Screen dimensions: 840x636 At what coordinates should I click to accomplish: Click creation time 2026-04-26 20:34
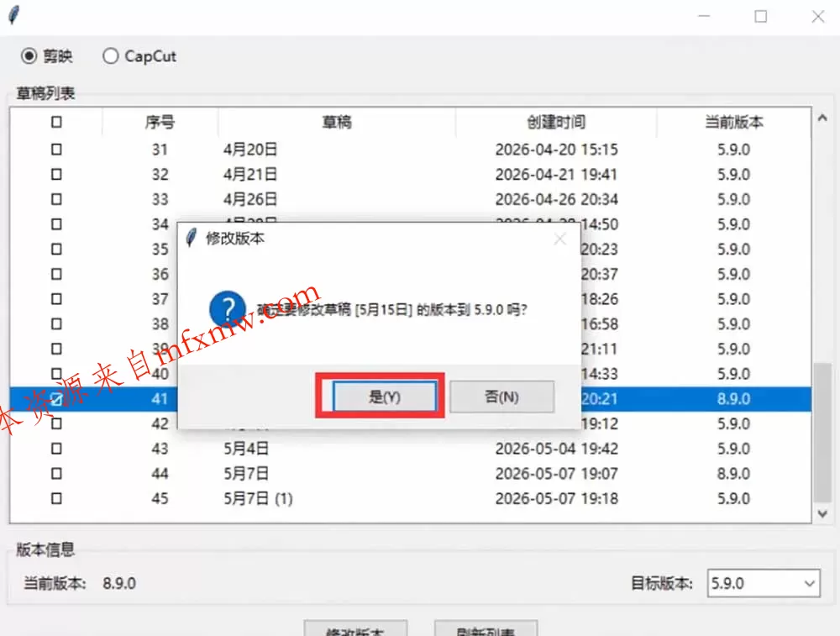click(557, 199)
